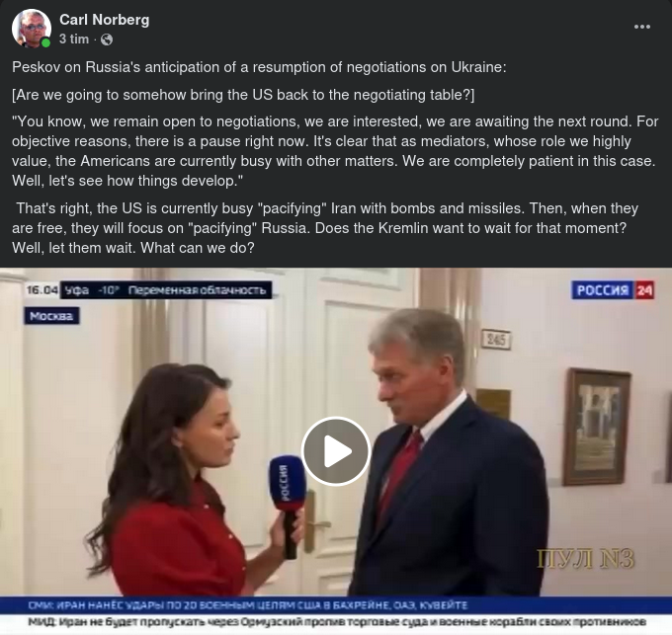Click the 'Peskov on Russia's anticipation' opening line
Screen dimensions: 672x635
(259, 67)
